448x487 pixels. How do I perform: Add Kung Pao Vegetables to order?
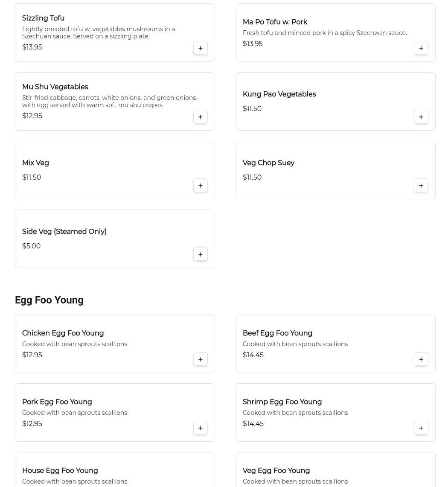tap(421, 117)
